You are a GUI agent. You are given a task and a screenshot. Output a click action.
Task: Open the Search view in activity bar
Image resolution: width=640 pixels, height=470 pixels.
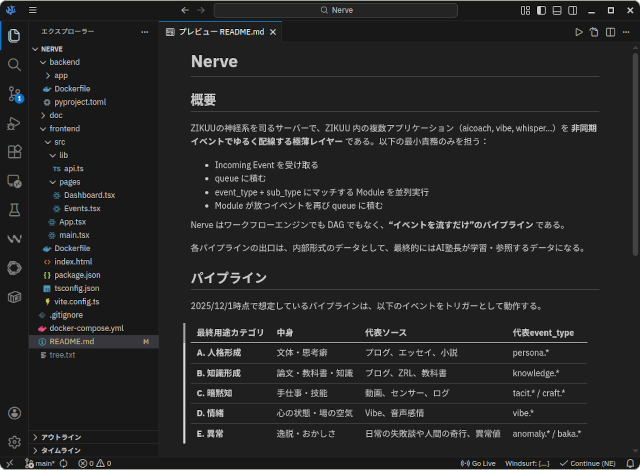click(14, 64)
